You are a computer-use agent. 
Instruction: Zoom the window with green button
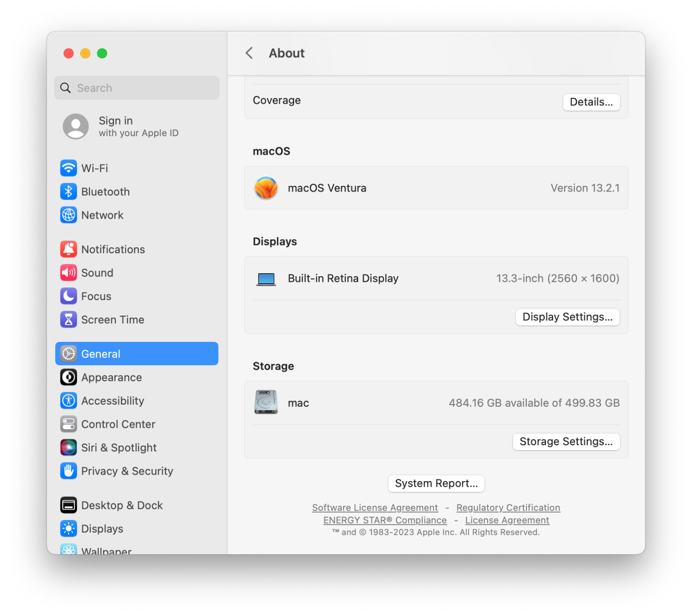102,53
